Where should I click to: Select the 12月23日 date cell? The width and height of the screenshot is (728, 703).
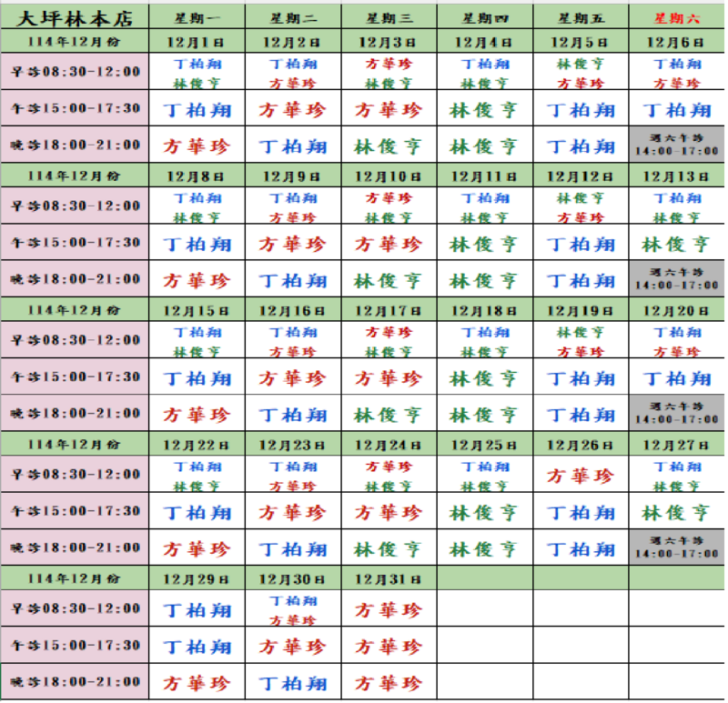coord(293,445)
